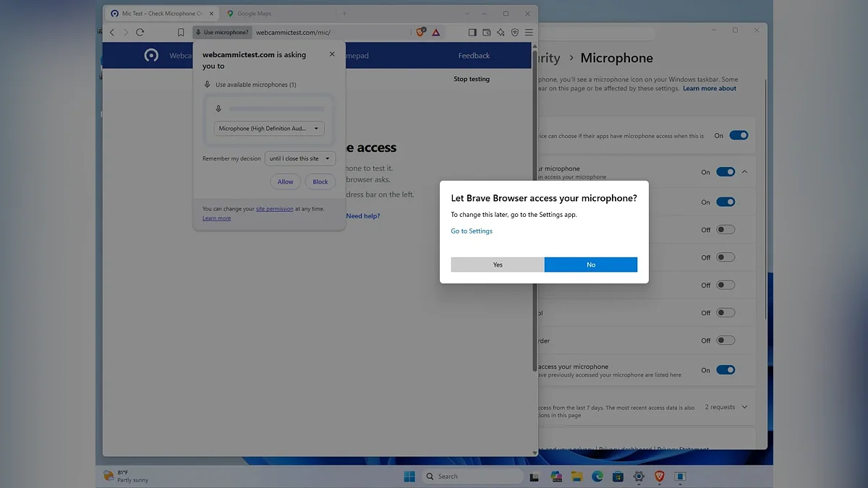Click the webcammictest site logo
Screen dimensions: 868x488
[151, 56]
